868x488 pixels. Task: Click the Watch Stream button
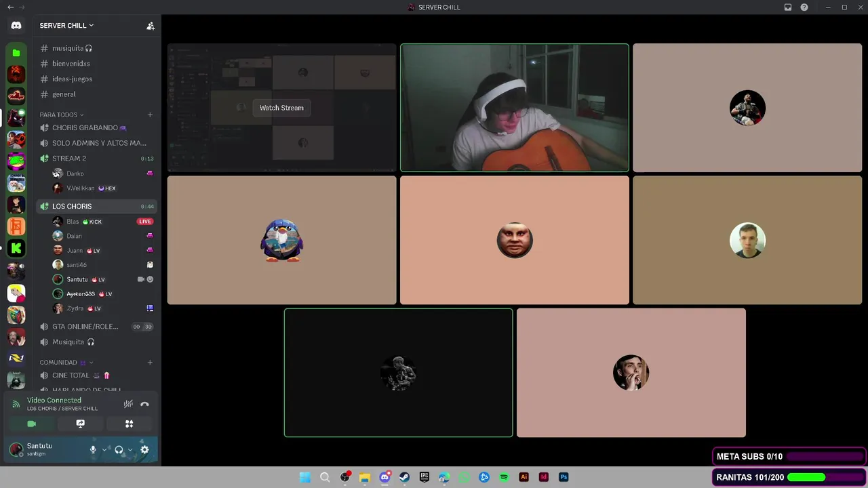(x=281, y=108)
